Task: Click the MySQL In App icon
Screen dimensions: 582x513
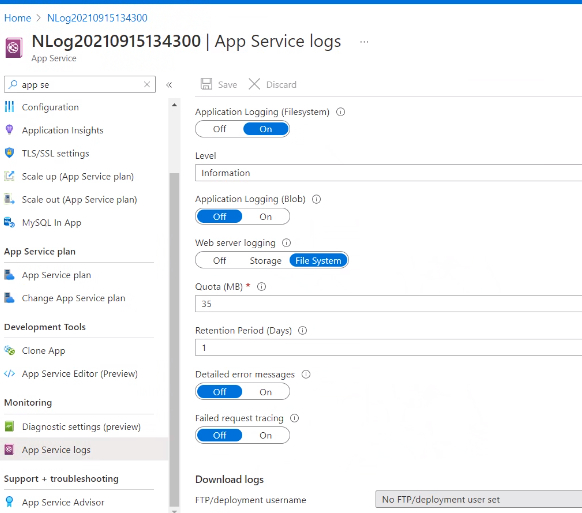Action: click(x=9, y=222)
